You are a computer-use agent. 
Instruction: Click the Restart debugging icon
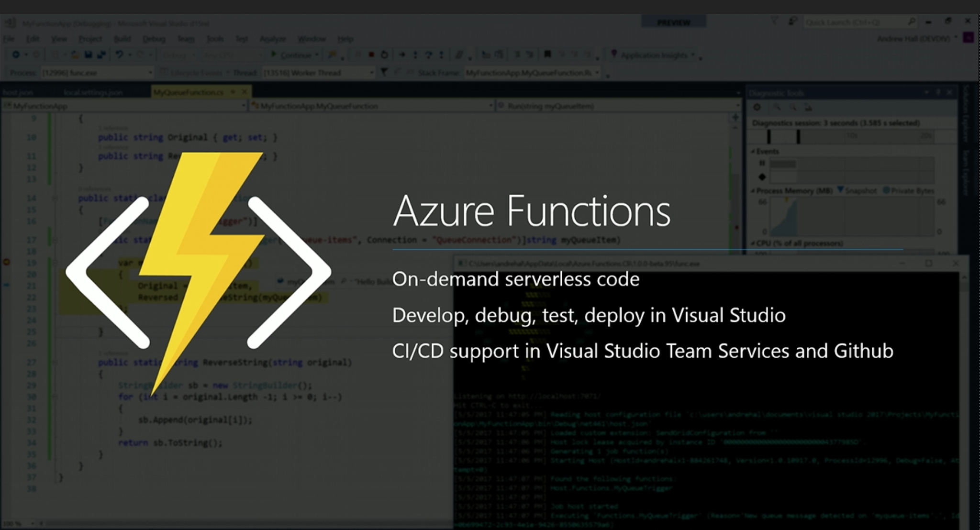(384, 55)
